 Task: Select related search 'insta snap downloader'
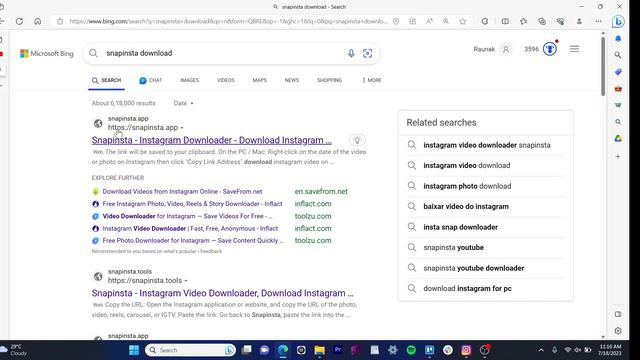click(460, 227)
